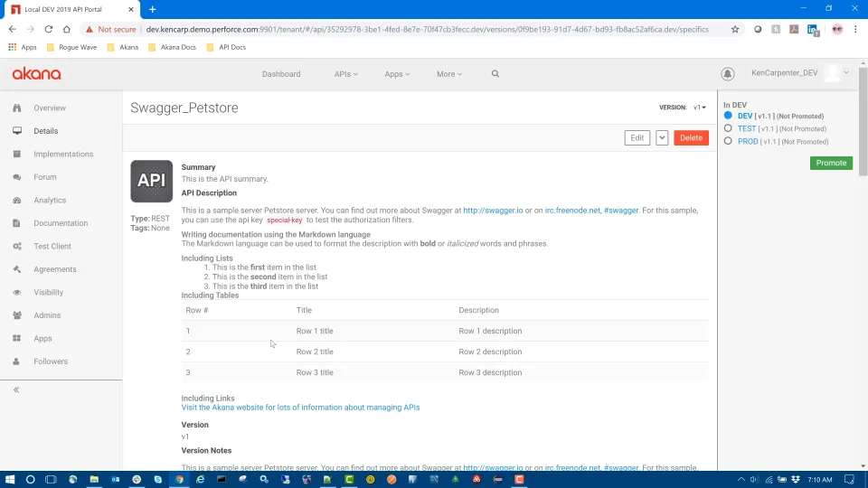Collapse the left sidebar with the double-chevron icon
The image size is (868, 488).
pos(16,389)
